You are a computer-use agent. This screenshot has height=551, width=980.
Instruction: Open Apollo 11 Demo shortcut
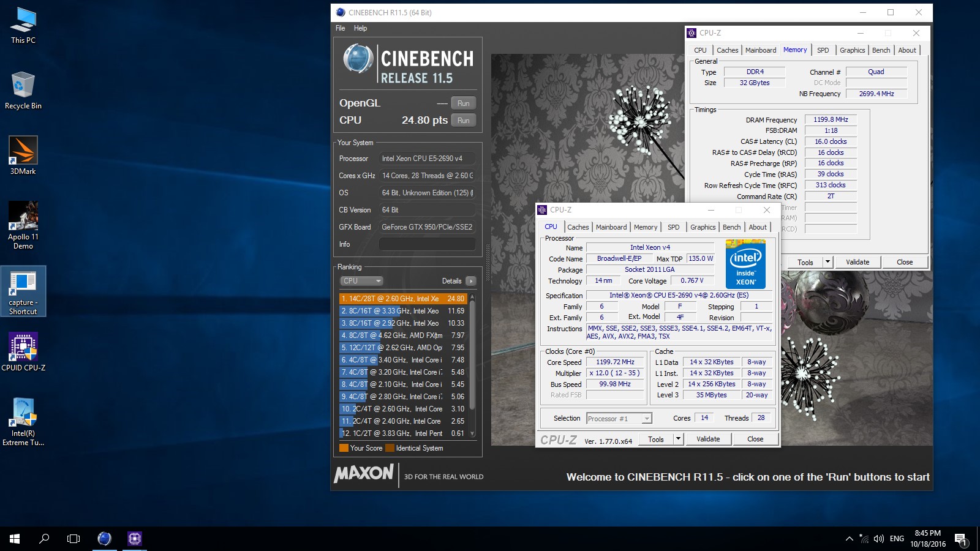point(23,225)
